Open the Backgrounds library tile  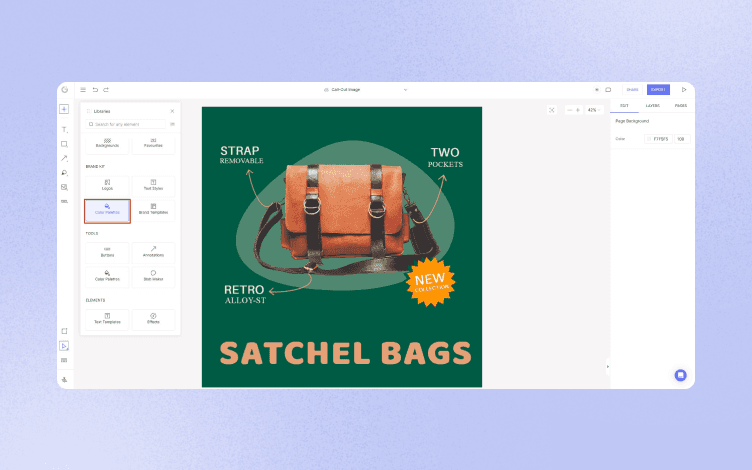tap(107, 144)
